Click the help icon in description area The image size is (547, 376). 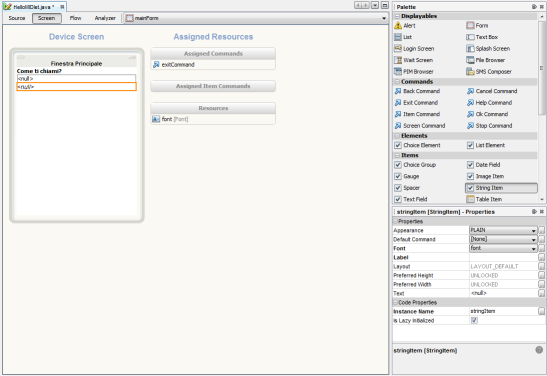539,349
